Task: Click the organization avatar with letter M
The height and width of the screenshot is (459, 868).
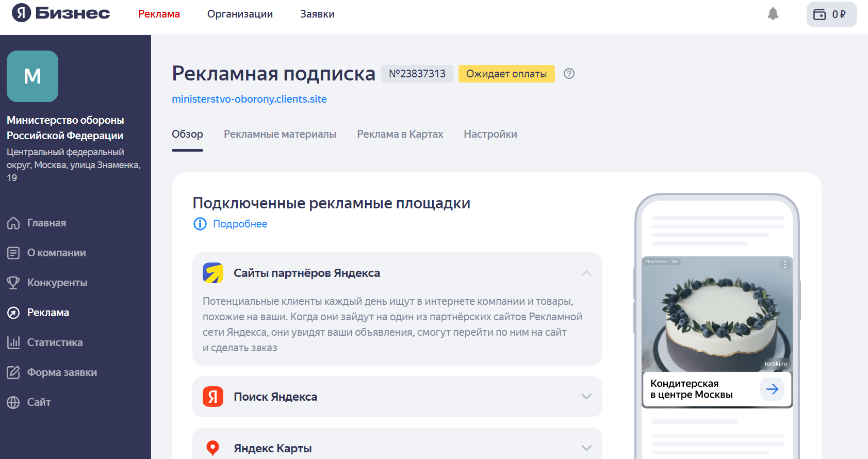Action: click(x=32, y=76)
